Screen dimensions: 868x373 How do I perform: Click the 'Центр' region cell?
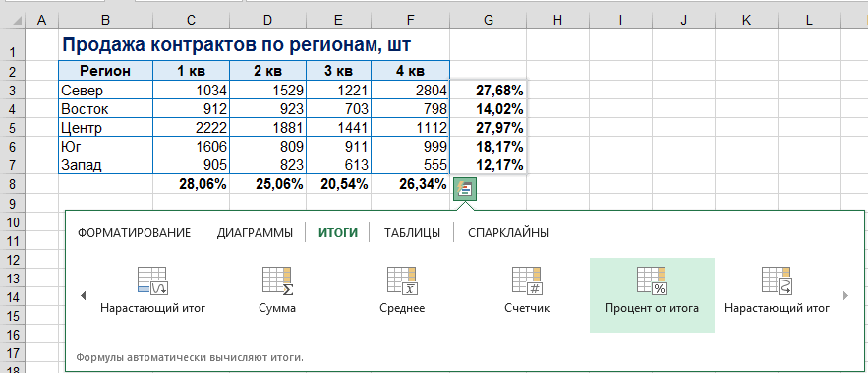coord(105,128)
